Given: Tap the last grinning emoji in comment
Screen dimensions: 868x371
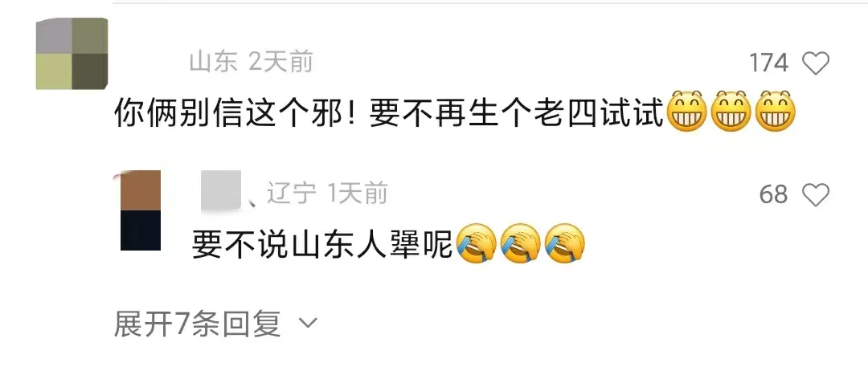Looking at the screenshot, I should (x=775, y=111).
